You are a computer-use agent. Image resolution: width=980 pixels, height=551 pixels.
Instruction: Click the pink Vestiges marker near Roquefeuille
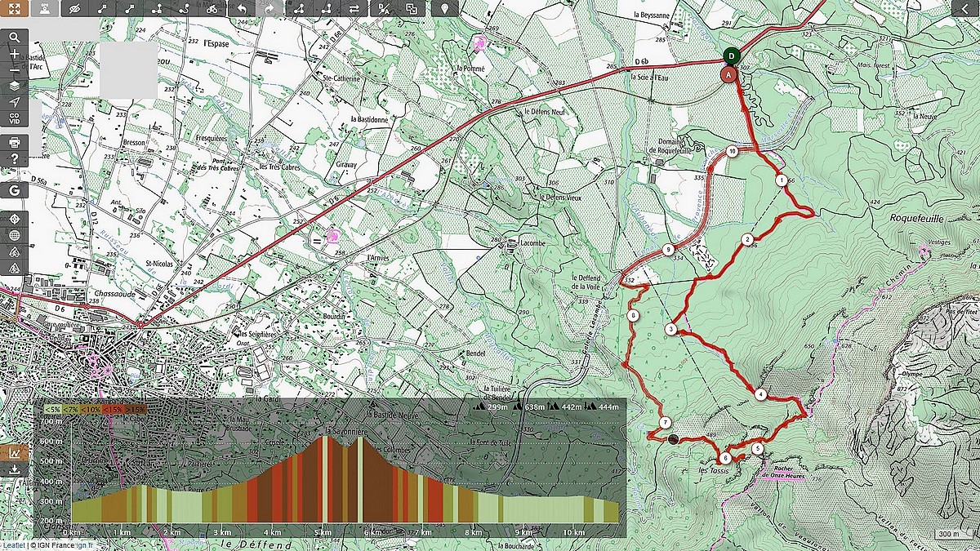924,251
